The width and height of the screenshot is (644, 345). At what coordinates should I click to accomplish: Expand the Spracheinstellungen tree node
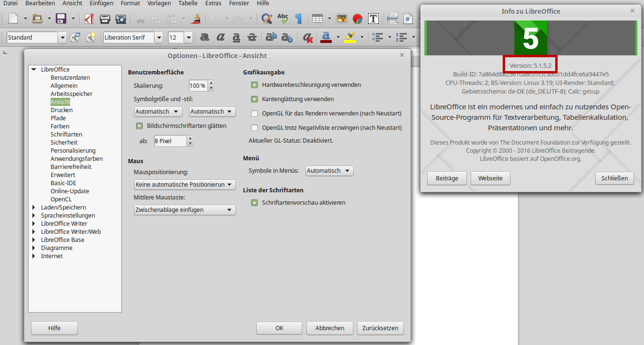tap(33, 216)
